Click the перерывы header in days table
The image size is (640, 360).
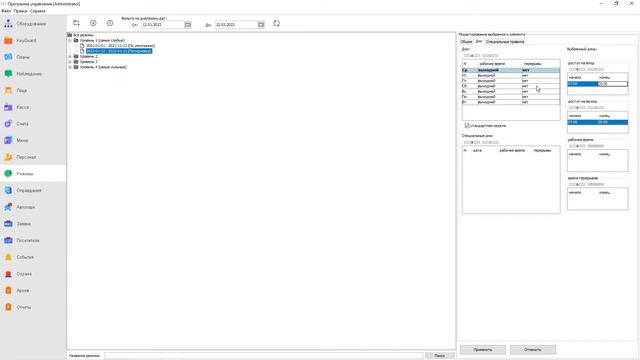[533, 64]
